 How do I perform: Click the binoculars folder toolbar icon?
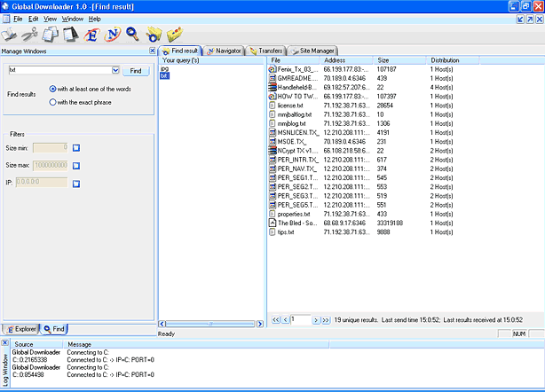pos(154,35)
